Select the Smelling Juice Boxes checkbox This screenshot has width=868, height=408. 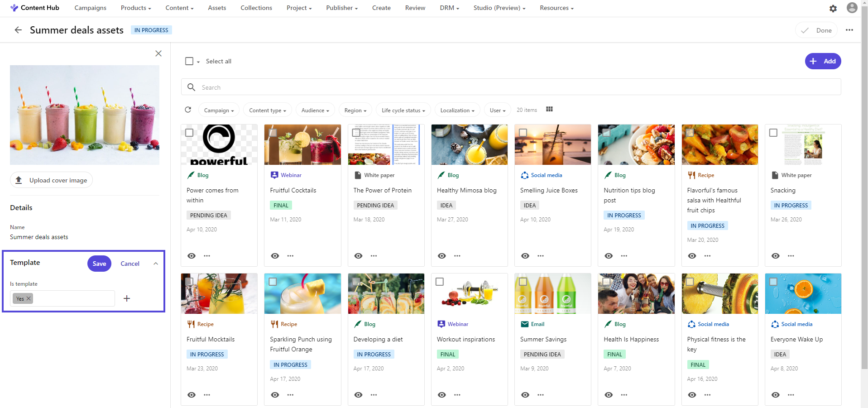(523, 133)
